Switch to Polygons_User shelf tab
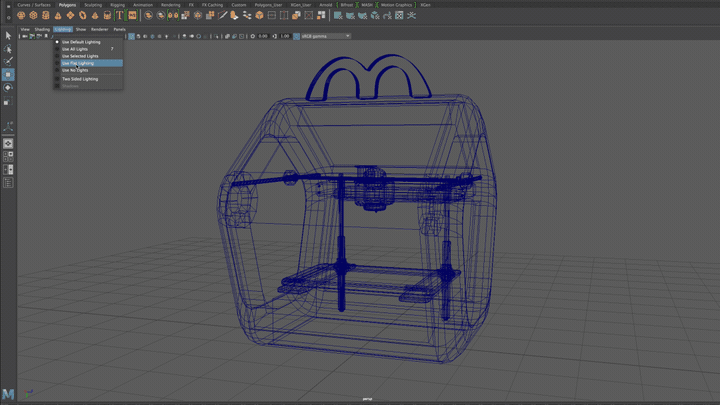720x405 pixels. [269, 5]
